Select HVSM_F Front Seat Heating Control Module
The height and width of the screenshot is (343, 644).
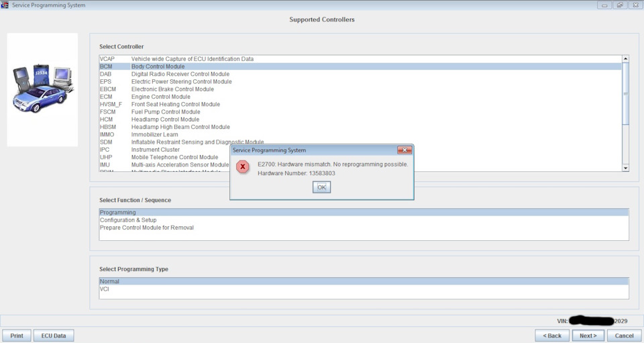pyautogui.click(x=360, y=104)
